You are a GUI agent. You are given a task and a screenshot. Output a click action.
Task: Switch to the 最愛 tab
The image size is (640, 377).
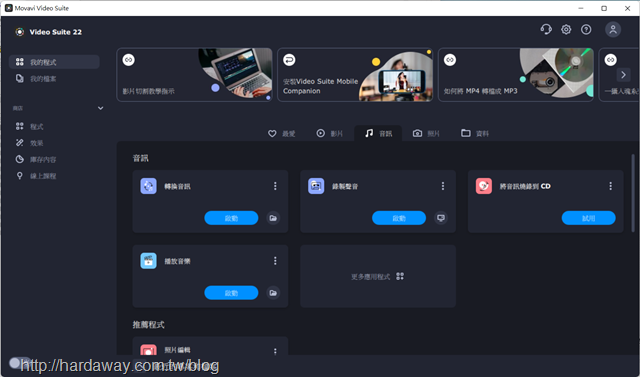[x=282, y=133]
